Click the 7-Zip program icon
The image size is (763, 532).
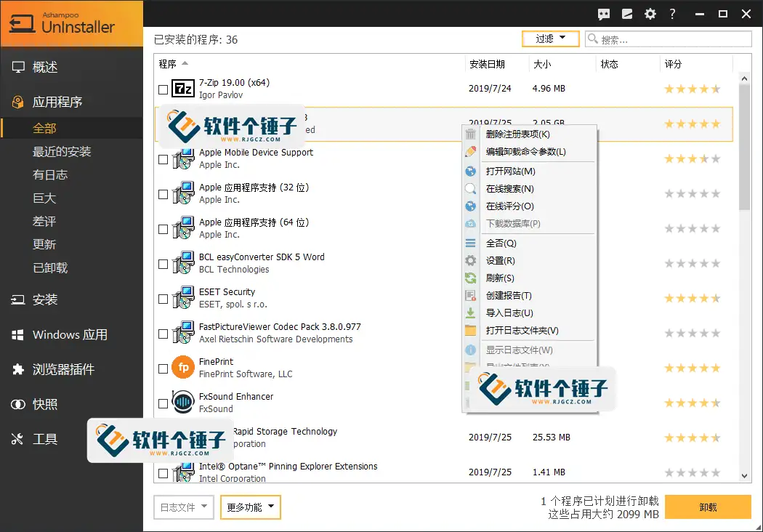pyautogui.click(x=183, y=89)
